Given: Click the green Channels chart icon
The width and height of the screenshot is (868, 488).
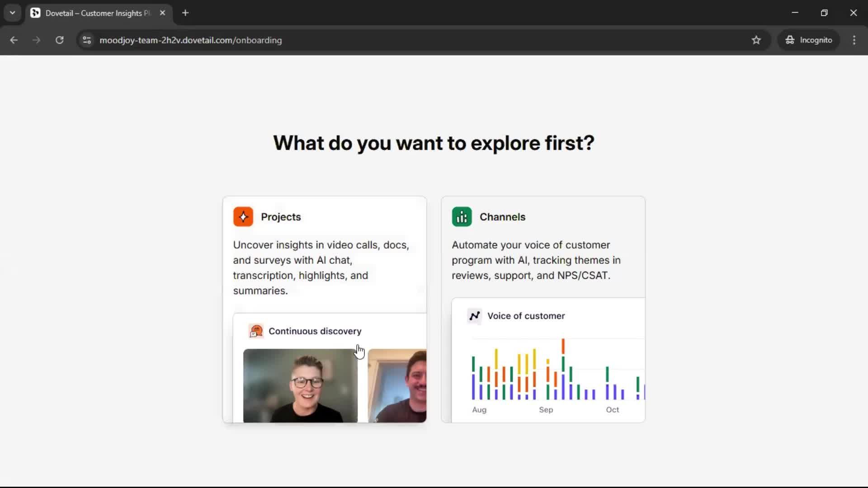Looking at the screenshot, I should tap(462, 217).
